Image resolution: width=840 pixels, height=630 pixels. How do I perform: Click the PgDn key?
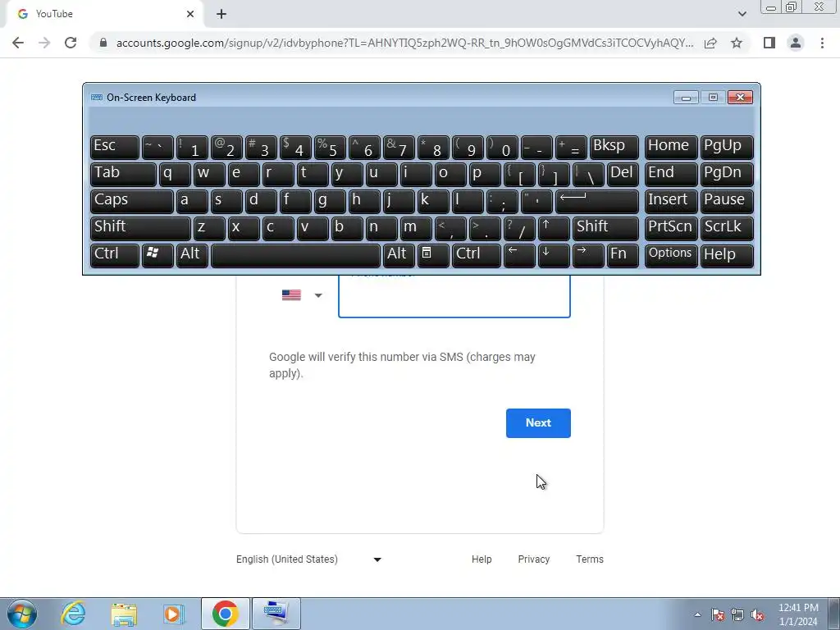727,174
